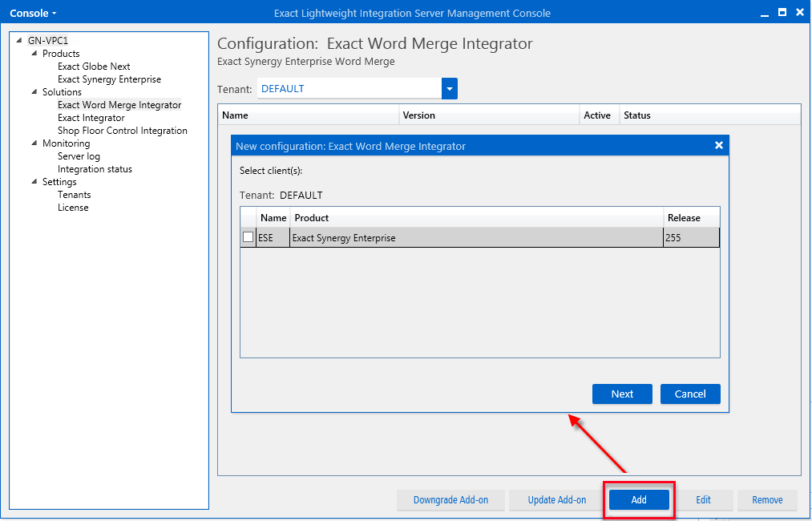Open Tenants under Settings
Screen dimensions: 812x521
click(x=74, y=195)
